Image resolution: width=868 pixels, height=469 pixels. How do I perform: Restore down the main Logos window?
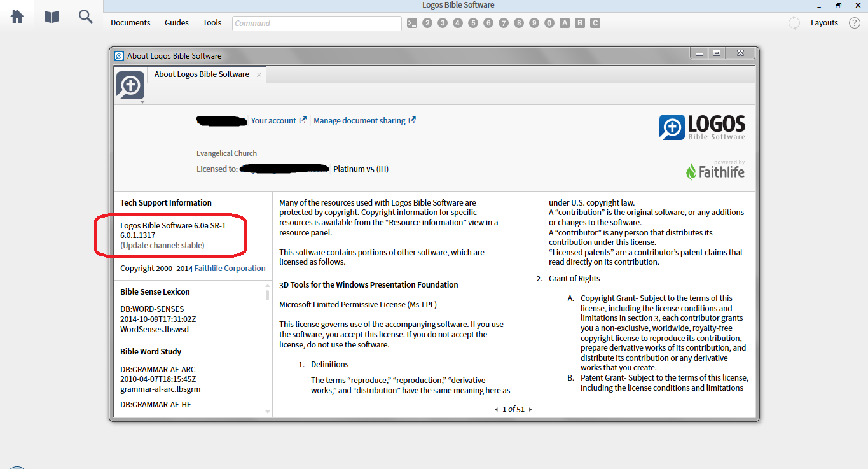(x=839, y=5)
